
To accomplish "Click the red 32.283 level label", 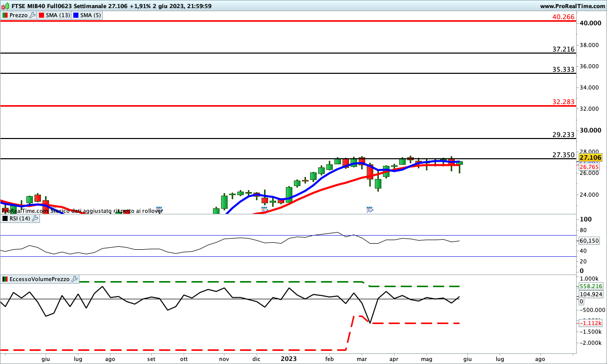I will tap(563, 102).
